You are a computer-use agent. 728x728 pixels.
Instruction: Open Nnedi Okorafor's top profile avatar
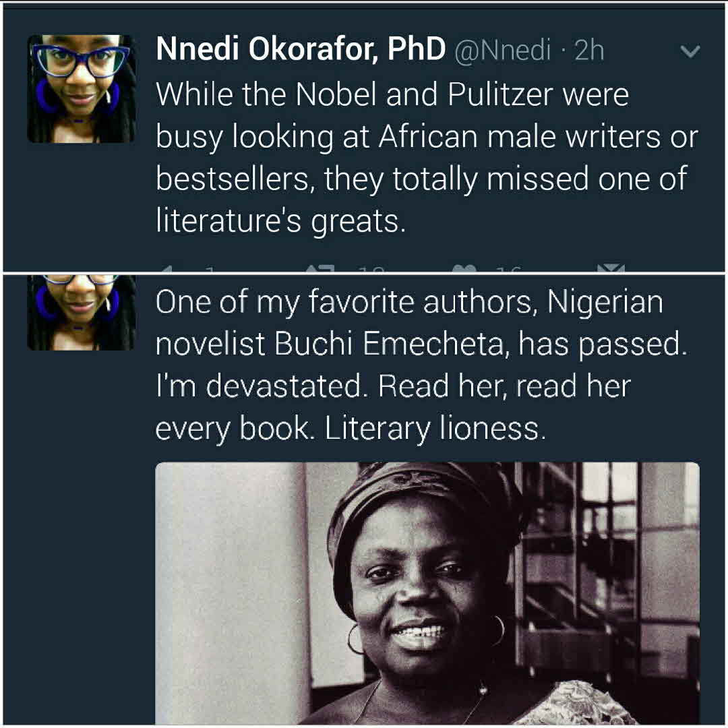click(x=82, y=89)
